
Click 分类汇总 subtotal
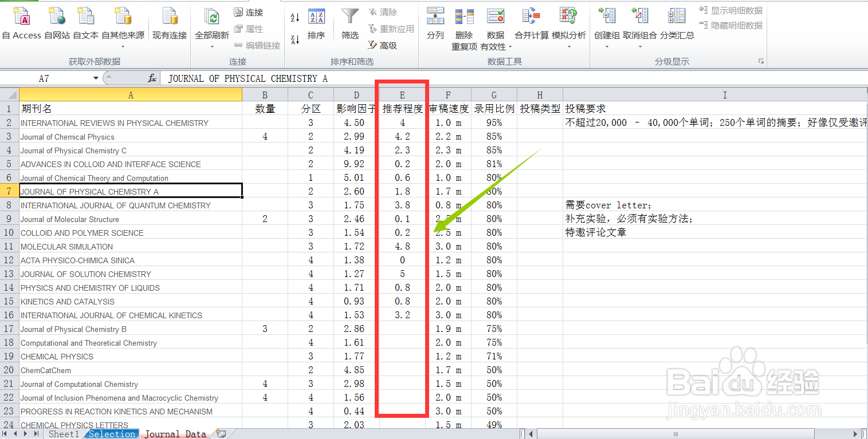(677, 24)
